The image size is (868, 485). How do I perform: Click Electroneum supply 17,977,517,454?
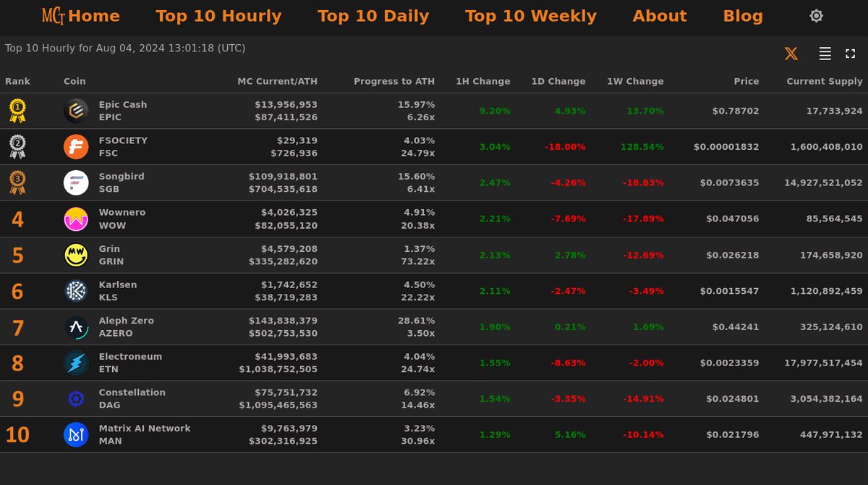tap(823, 363)
